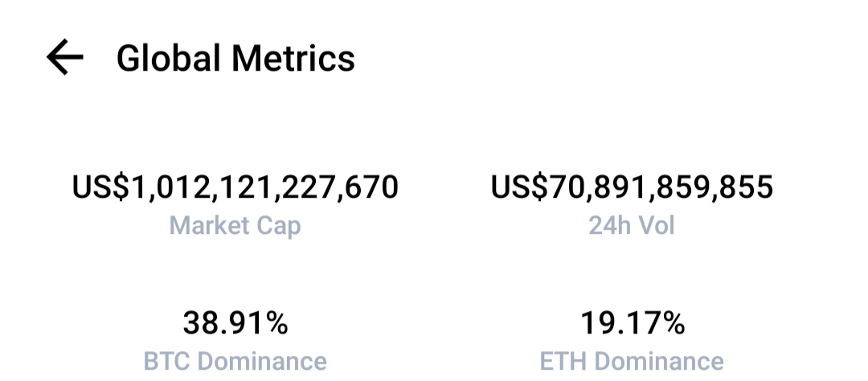Select the US$1,012,121,227,670 market cap value

(x=235, y=187)
